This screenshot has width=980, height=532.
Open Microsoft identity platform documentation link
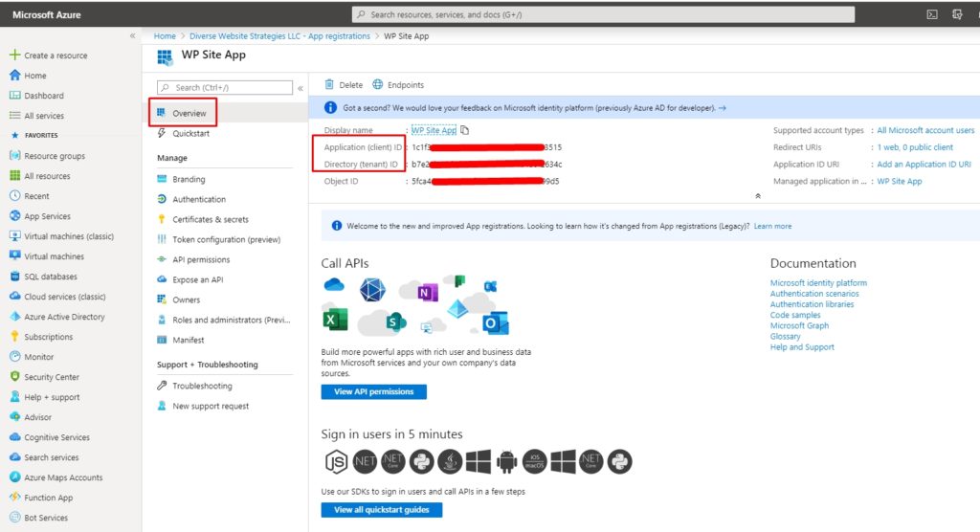(x=818, y=282)
